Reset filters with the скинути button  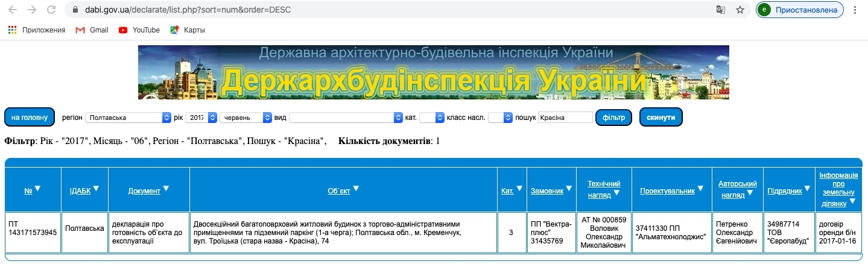[x=661, y=117]
